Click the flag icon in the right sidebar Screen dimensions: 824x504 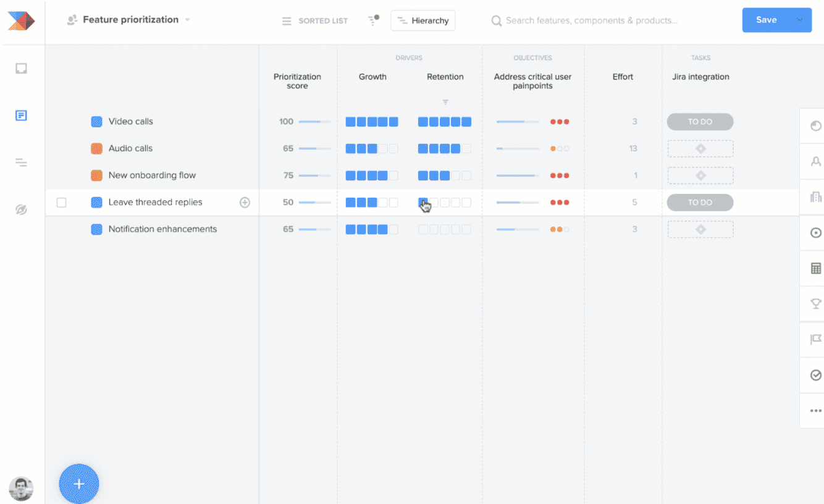(815, 339)
